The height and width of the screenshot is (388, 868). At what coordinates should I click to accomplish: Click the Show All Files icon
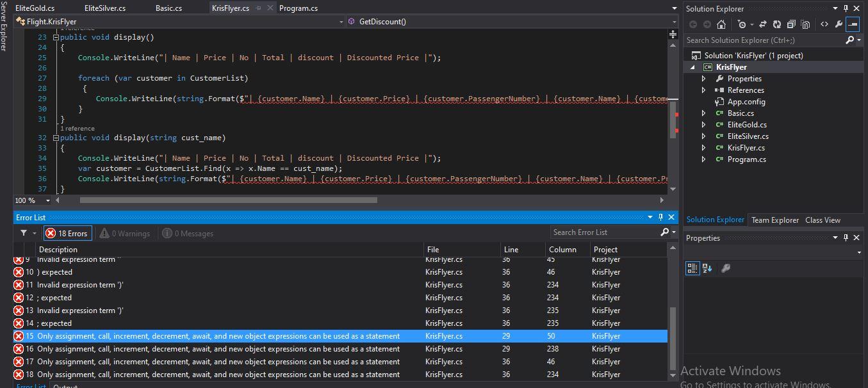coord(805,24)
